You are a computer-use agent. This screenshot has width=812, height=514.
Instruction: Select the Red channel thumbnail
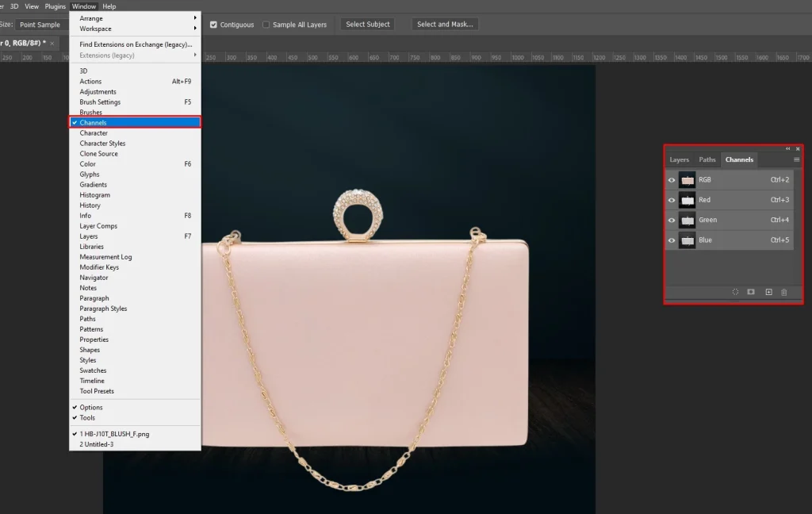(x=687, y=200)
